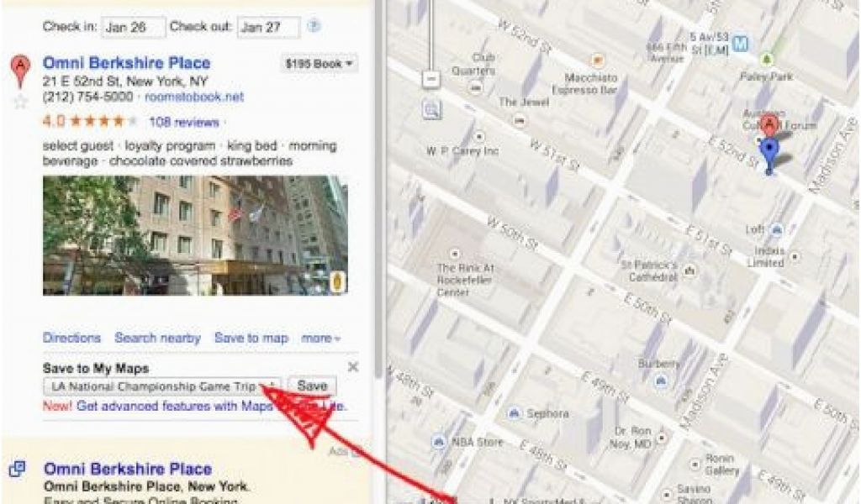
Task: Click the Save button
Action: point(312,386)
